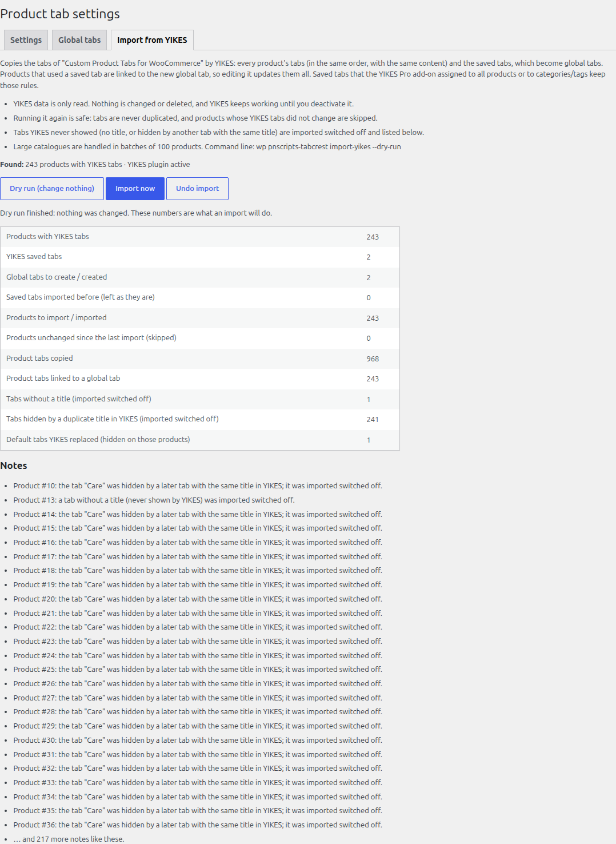The image size is (616, 844).
Task: Open the Settings tab
Action: [26, 40]
